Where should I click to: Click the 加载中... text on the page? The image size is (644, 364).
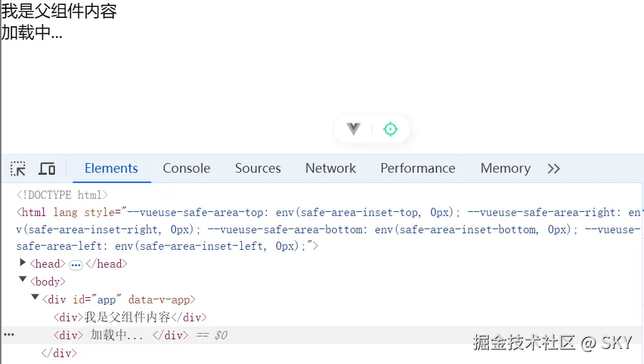(x=32, y=32)
